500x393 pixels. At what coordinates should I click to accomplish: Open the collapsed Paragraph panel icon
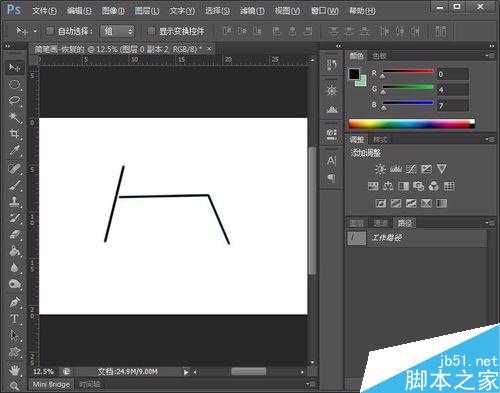point(331,178)
